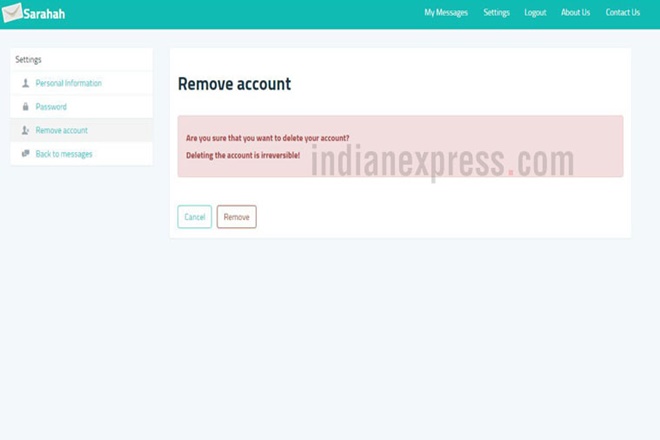This screenshot has width=660, height=440.
Task: Open the Password settings section
Action: point(51,107)
